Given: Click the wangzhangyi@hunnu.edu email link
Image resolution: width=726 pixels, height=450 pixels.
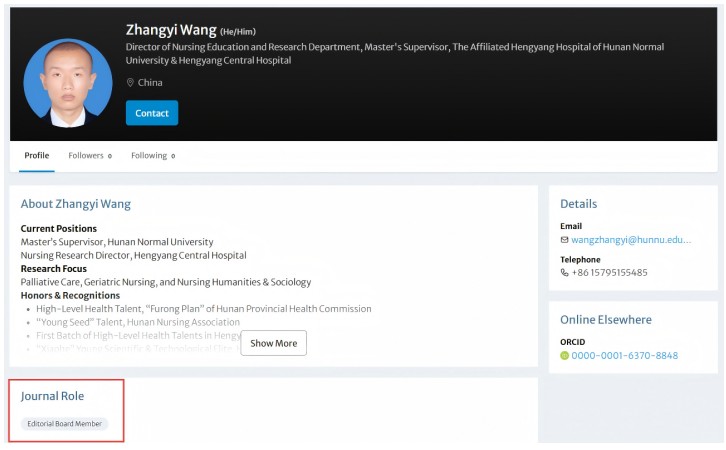Looking at the screenshot, I should click(631, 240).
